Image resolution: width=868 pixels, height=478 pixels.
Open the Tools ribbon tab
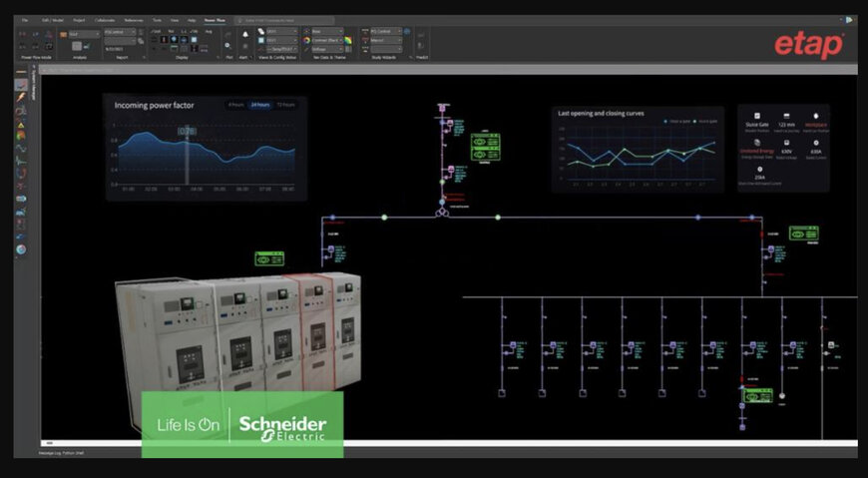(158, 20)
